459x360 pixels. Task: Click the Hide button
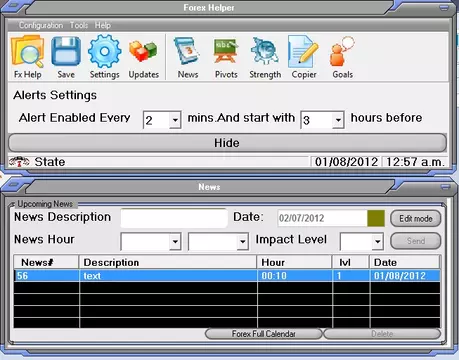227,143
